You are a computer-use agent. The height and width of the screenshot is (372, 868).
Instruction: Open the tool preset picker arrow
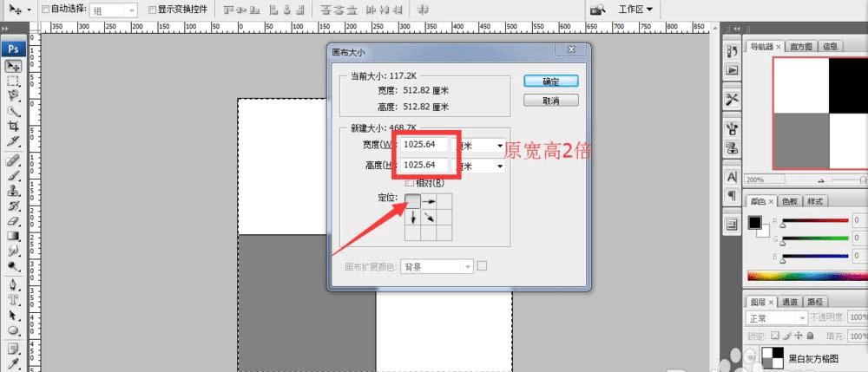click(29, 10)
